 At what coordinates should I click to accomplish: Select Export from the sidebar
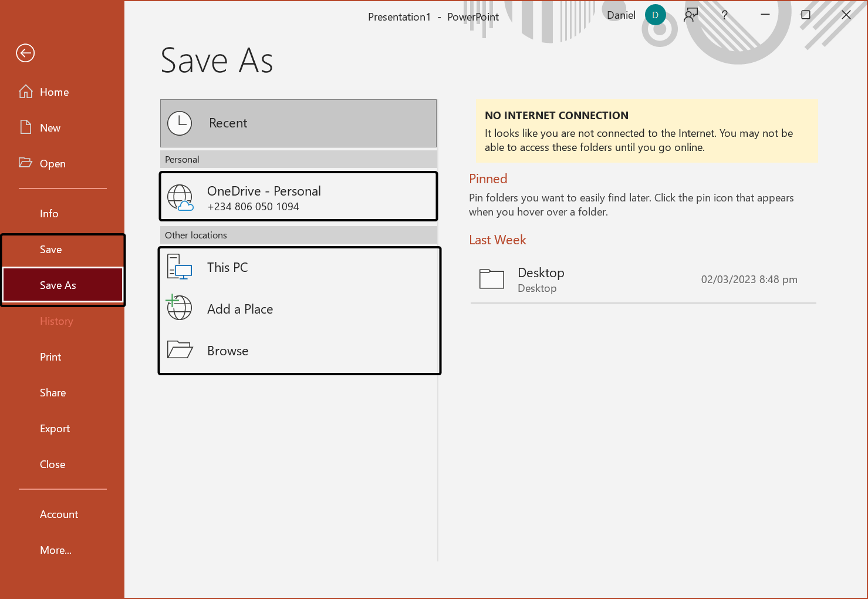point(55,429)
